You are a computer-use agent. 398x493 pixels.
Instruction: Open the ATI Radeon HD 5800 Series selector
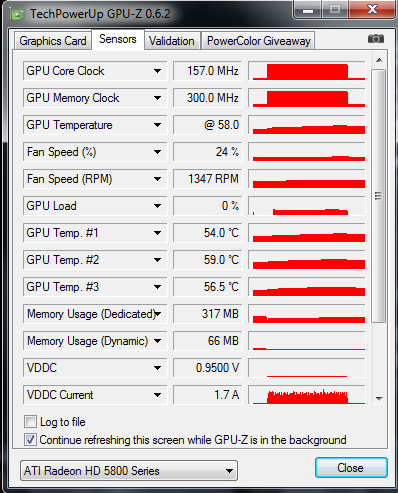point(129,471)
